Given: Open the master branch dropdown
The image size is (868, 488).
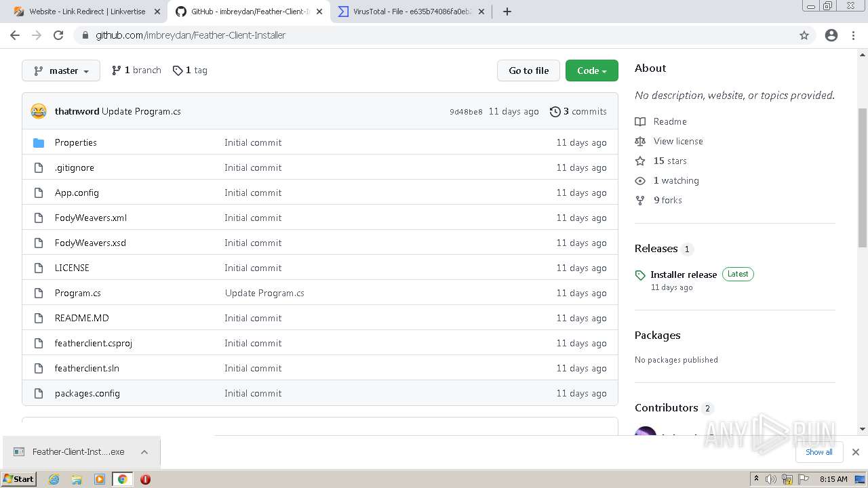Looking at the screenshot, I should click(61, 70).
